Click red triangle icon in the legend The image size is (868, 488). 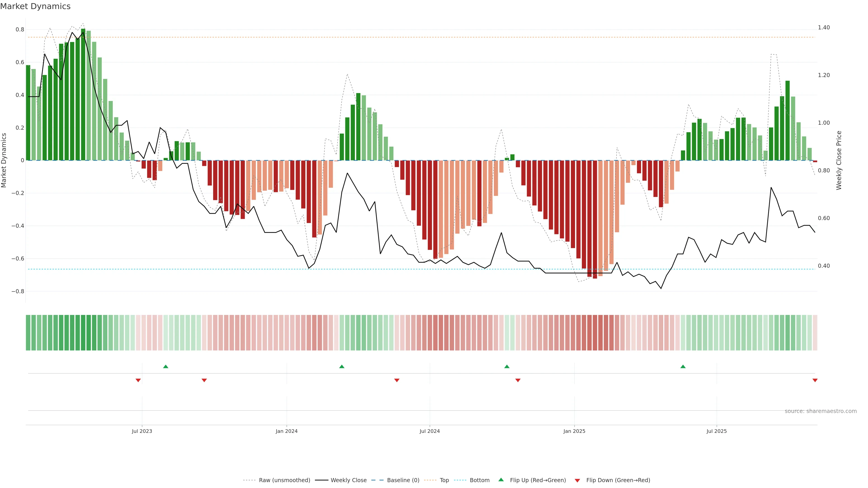pyautogui.click(x=577, y=480)
